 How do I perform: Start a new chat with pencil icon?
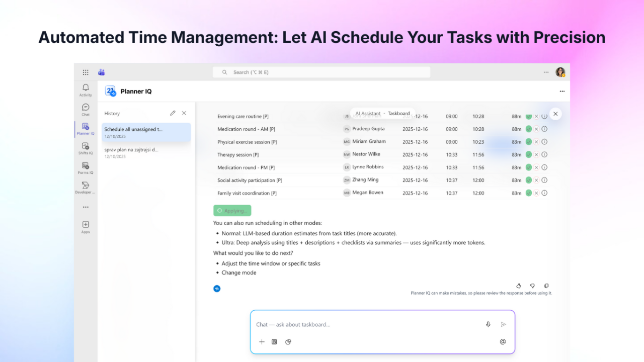coord(173,113)
